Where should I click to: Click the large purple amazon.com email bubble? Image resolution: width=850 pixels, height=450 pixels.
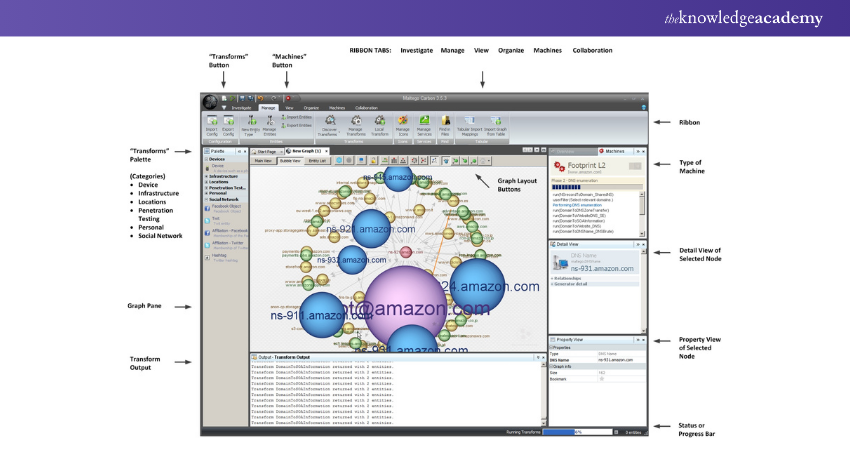coord(405,306)
